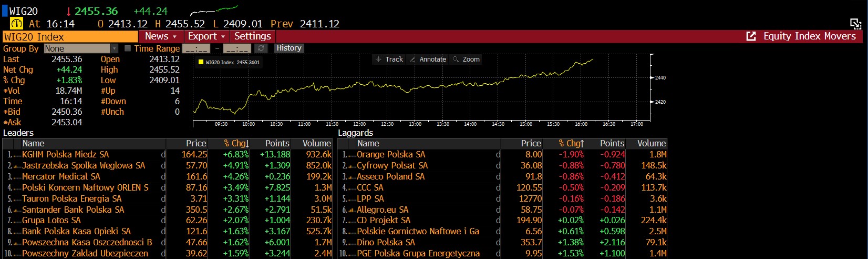
Task: Select Dino Polska SA in Laggards
Action: click(x=502, y=243)
